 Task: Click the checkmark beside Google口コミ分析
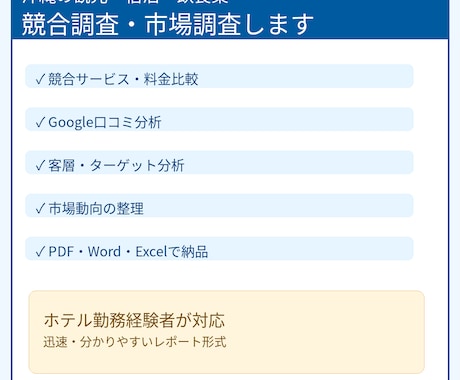pyautogui.click(x=40, y=122)
